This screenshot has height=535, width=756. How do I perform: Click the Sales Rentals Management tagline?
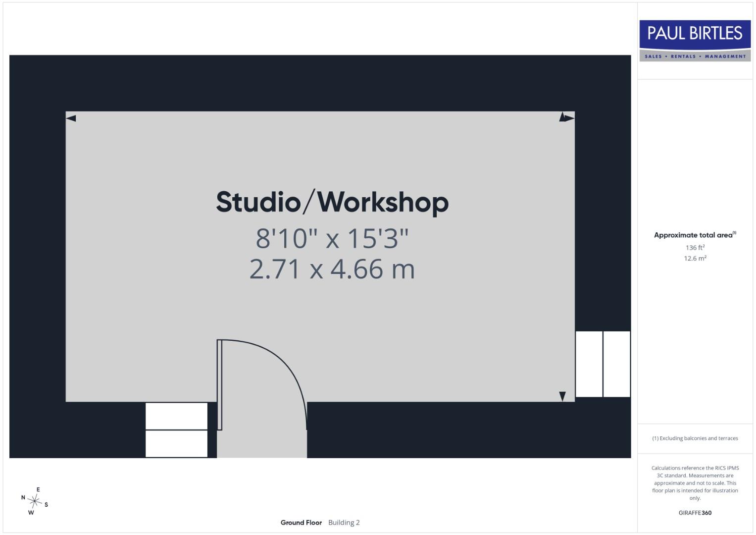(x=695, y=56)
